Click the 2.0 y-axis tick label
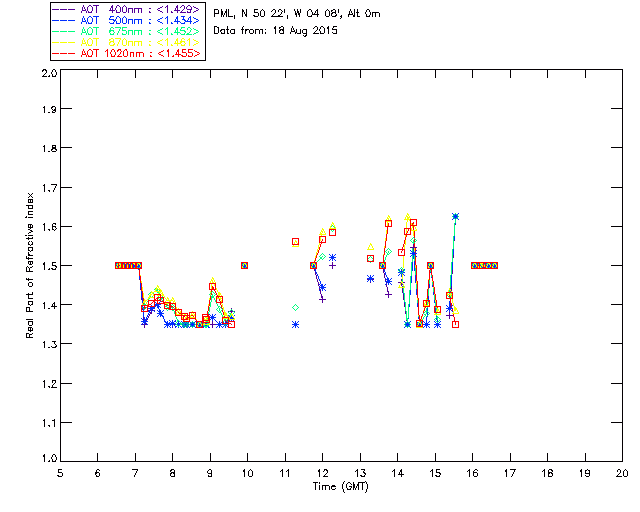The width and height of the screenshot is (640, 512). pos(49,73)
